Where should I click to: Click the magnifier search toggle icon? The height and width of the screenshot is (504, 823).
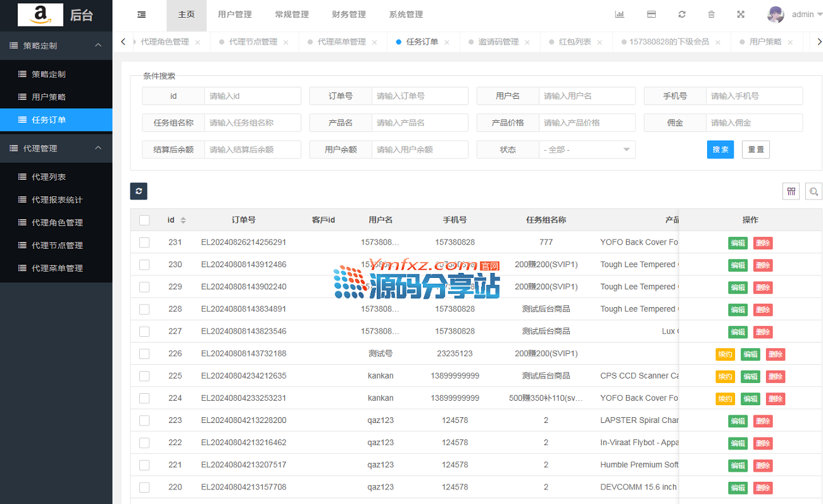tap(814, 191)
